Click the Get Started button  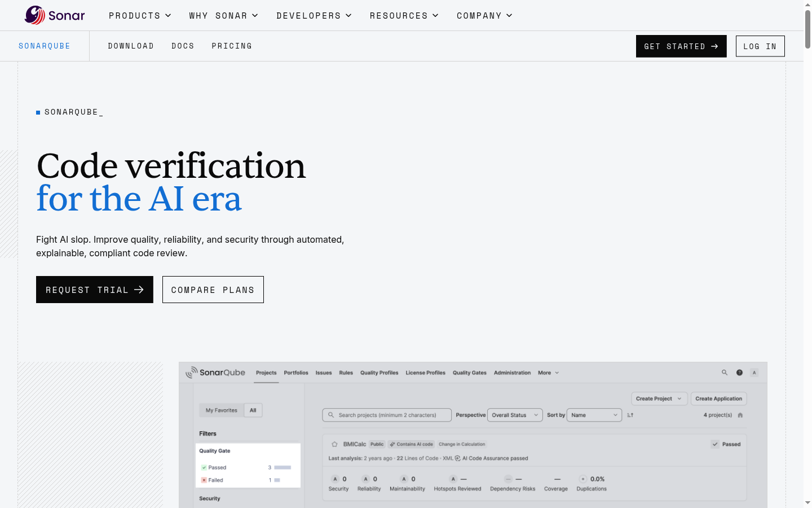pos(681,46)
